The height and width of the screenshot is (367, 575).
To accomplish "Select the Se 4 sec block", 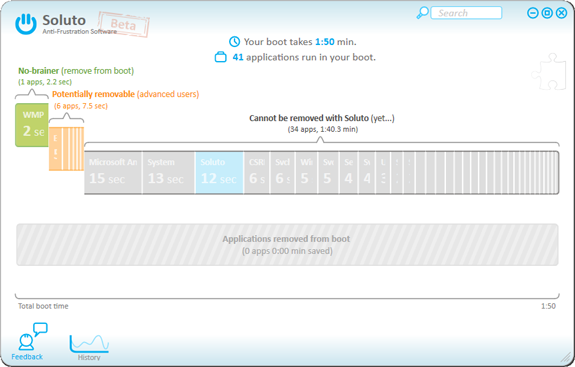I will click(348, 172).
